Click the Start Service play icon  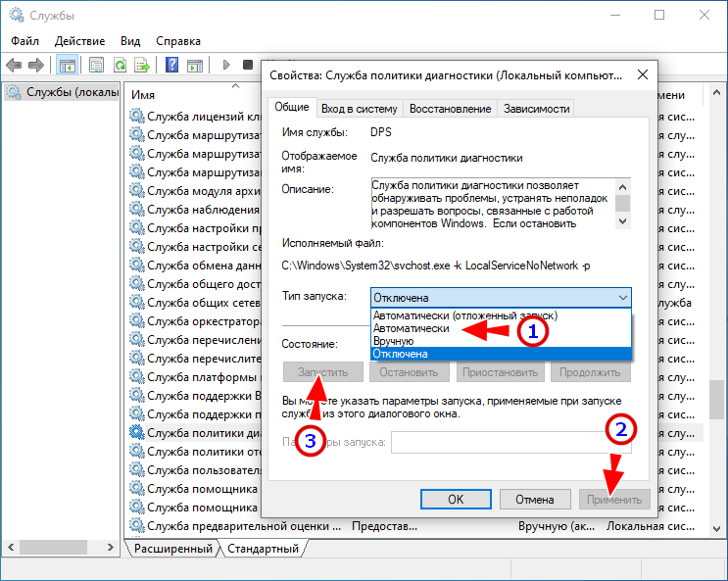(226, 65)
